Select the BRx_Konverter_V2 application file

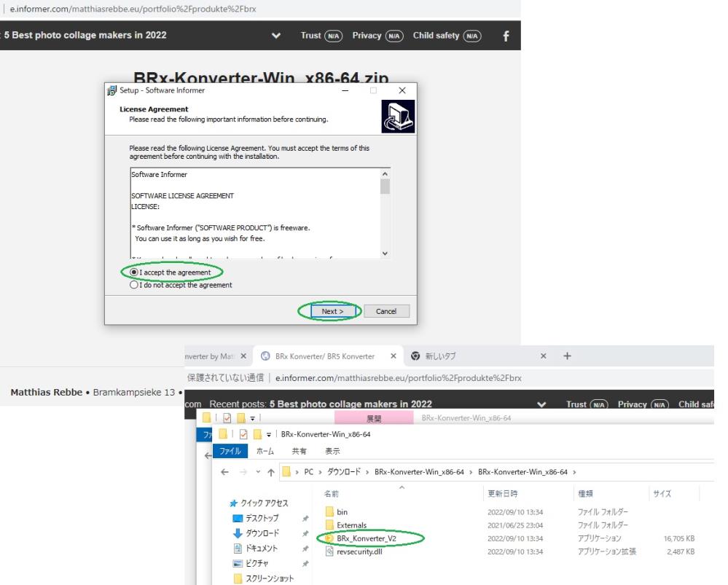coord(367,538)
